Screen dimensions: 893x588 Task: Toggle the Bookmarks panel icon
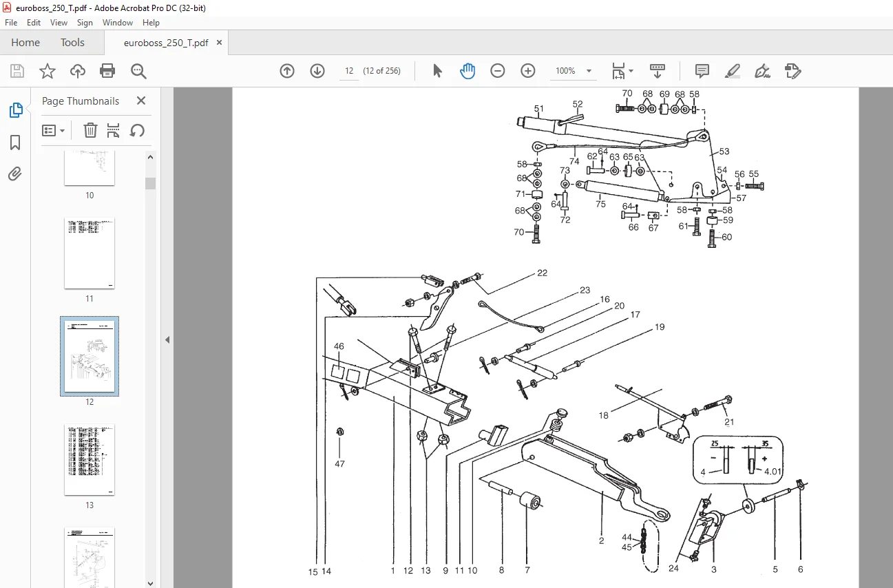15,143
